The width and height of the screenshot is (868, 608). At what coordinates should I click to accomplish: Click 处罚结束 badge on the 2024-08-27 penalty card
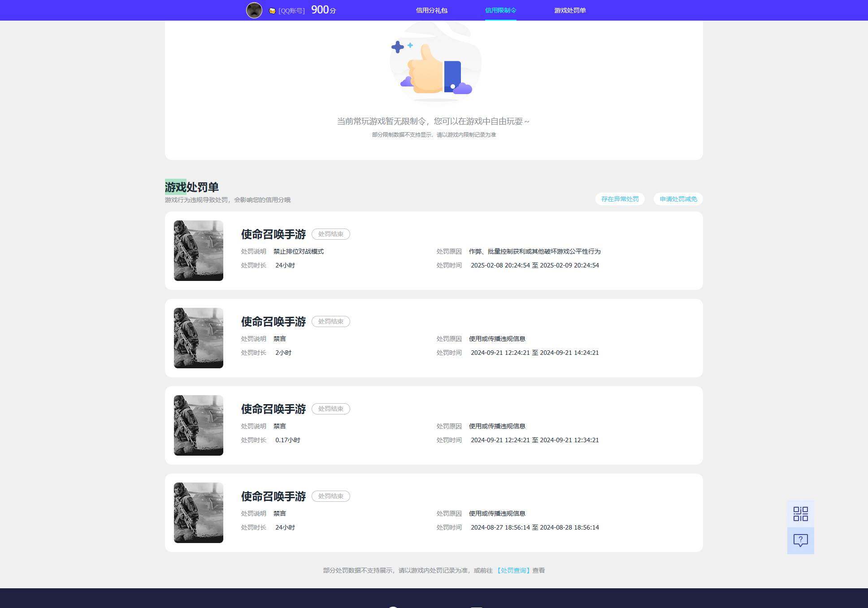click(331, 496)
